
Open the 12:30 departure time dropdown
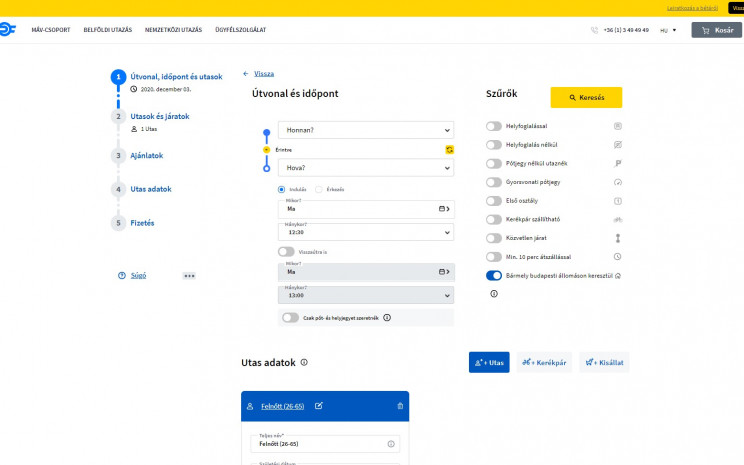click(364, 232)
